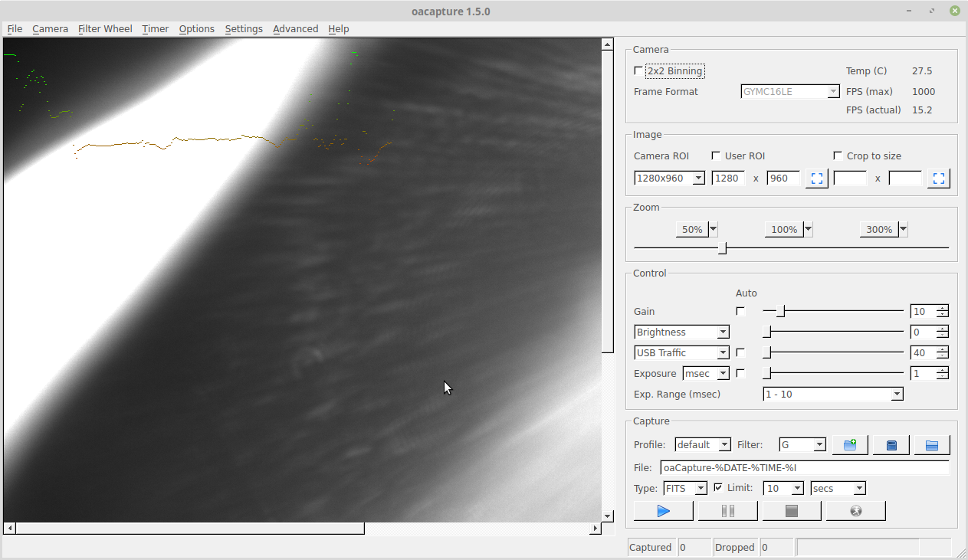Click the first empty crop size field
968x560 pixels.
tap(850, 178)
